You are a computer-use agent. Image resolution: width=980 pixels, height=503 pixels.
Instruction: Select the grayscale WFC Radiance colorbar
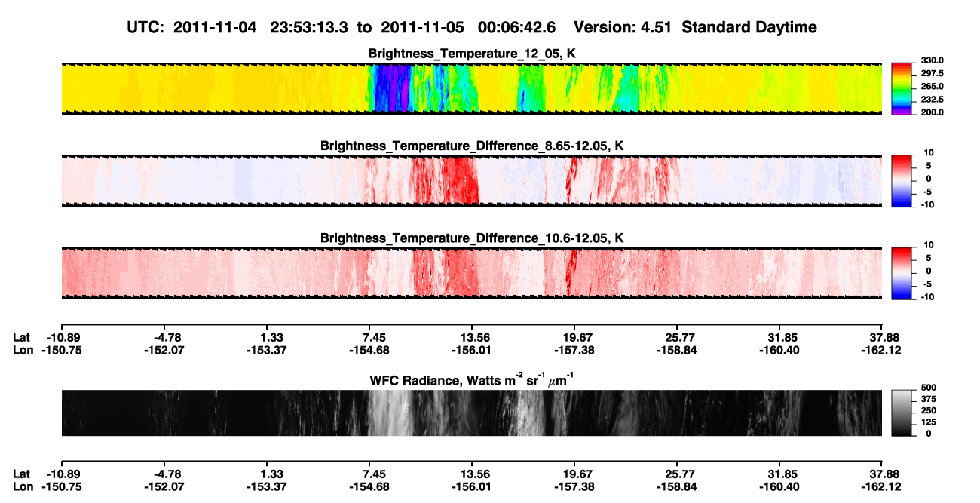[902, 413]
